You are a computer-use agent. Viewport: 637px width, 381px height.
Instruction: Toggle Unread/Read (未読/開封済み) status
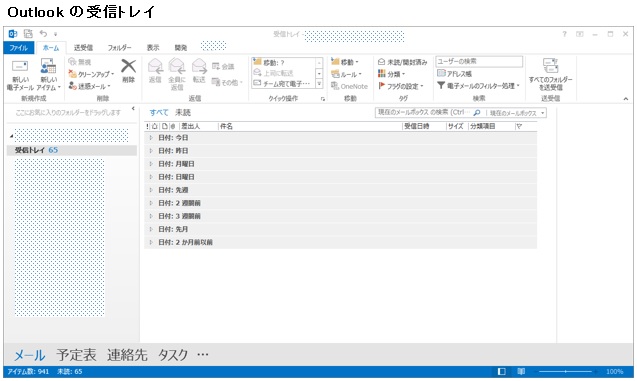click(402, 62)
